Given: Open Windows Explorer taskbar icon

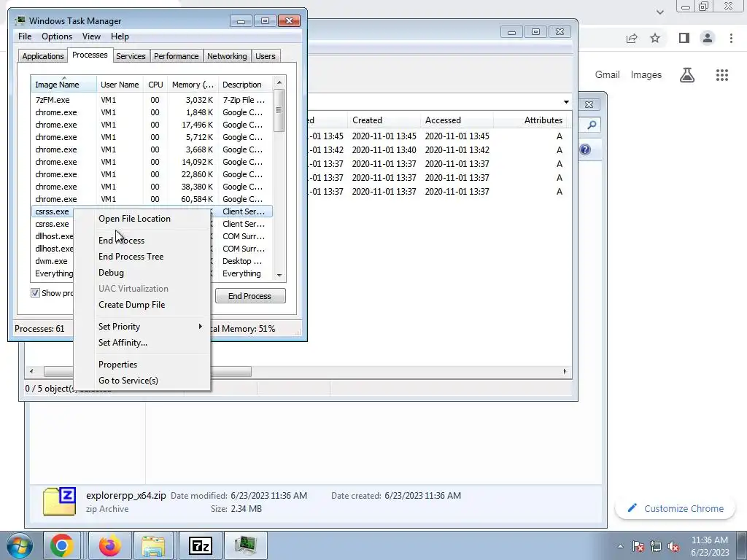Looking at the screenshot, I should (154, 545).
